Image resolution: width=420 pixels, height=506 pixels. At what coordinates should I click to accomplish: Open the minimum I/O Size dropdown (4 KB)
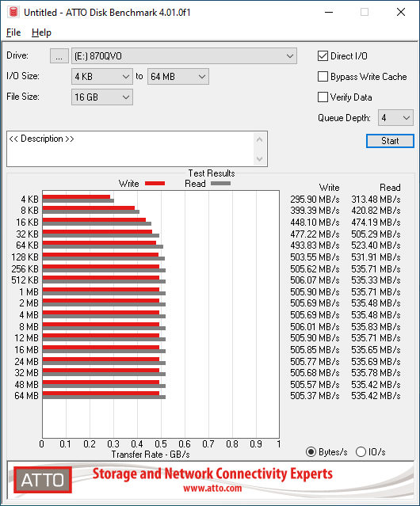pos(102,77)
